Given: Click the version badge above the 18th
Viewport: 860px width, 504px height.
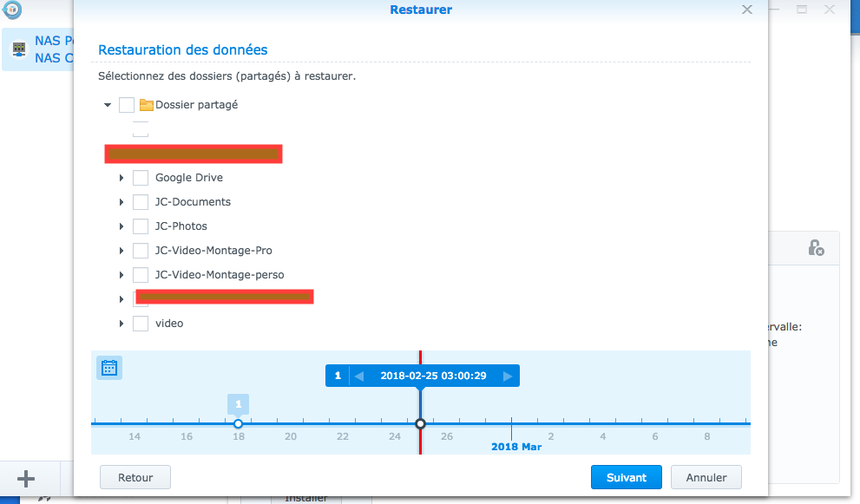Looking at the screenshot, I should click(238, 405).
